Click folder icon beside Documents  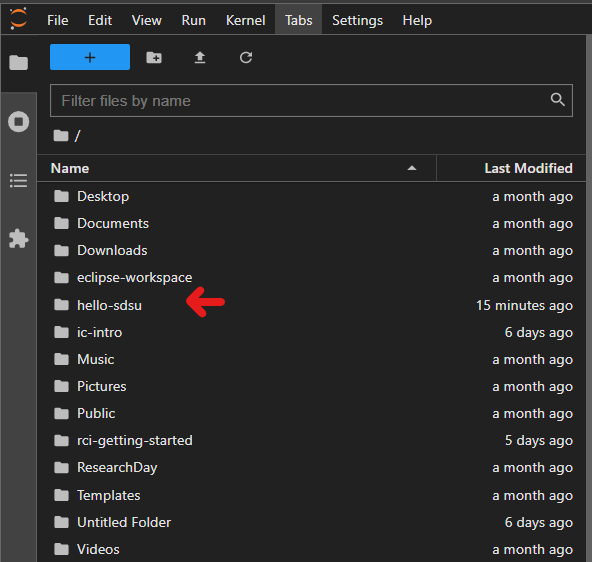(61, 223)
